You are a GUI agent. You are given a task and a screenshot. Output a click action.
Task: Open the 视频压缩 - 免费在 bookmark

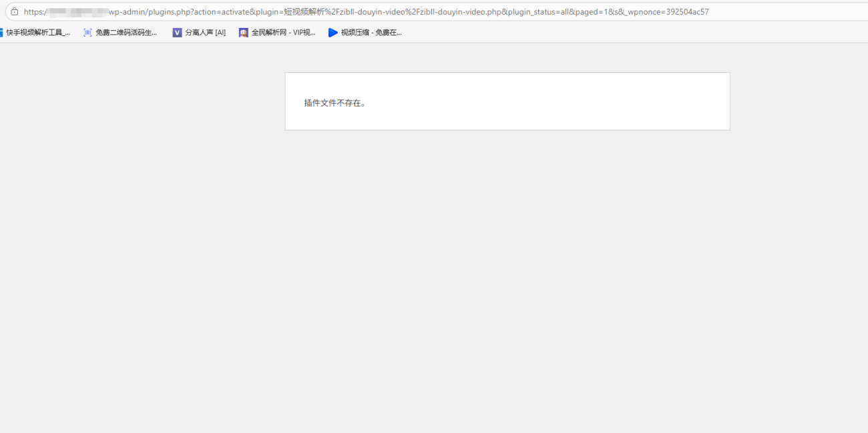(x=371, y=32)
